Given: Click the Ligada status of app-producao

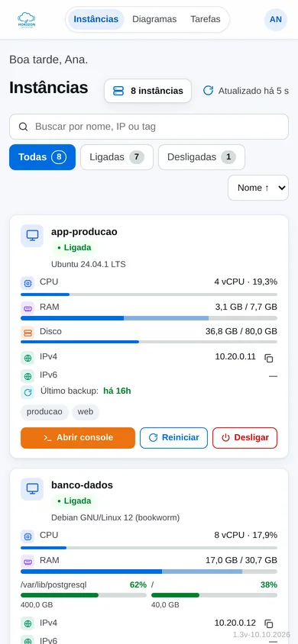Looking at the screenshot, I should pyautogui.click(x=74, y=248).
